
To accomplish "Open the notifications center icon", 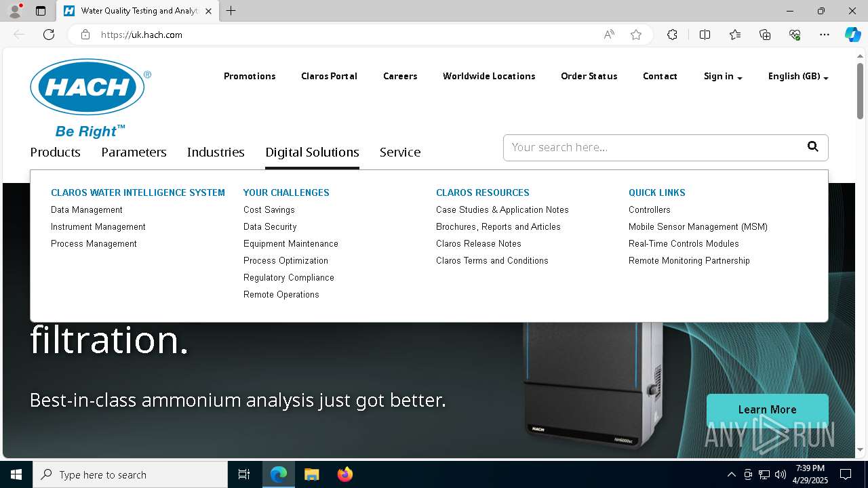I will [x=846, y=474].
